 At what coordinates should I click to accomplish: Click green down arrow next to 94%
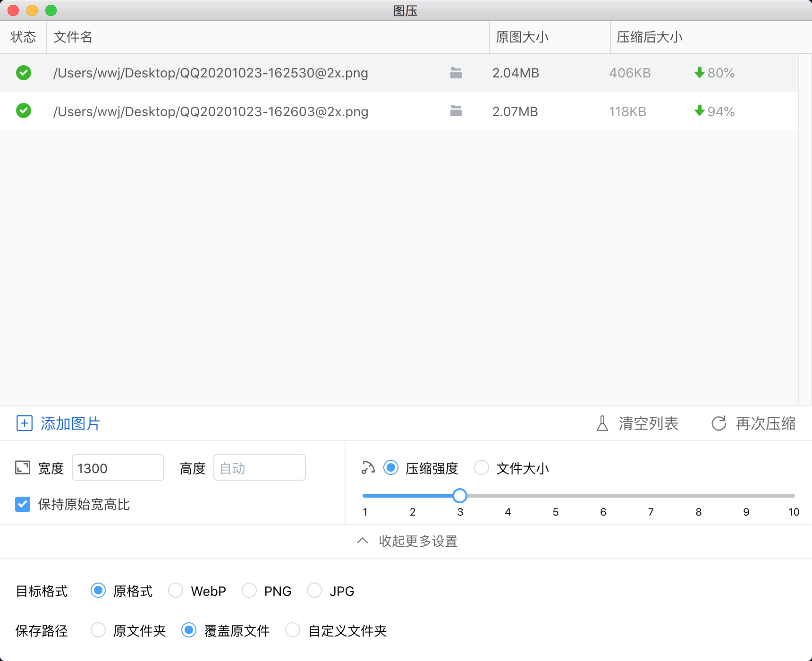700,110
